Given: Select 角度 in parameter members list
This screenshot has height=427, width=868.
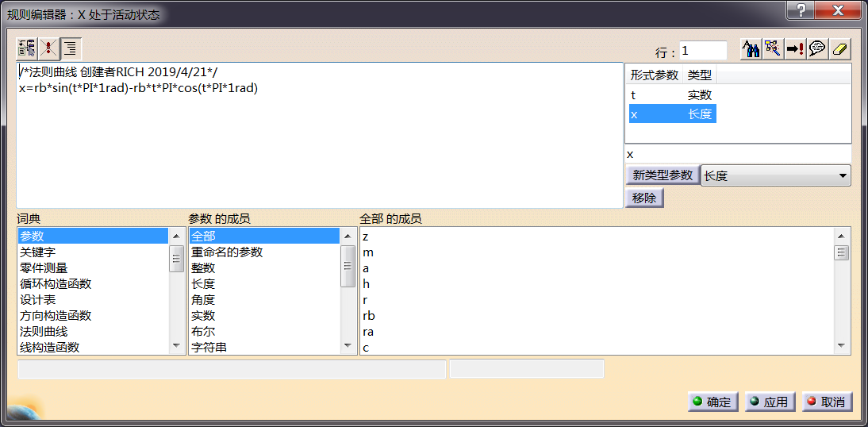Looking at the screenshot, I should coord(264,300).
